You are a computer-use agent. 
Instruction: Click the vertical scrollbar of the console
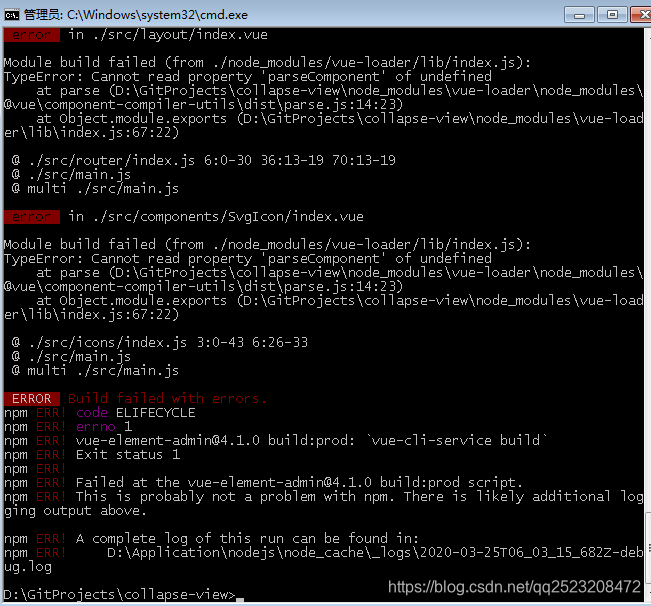[x=648, y=315]
